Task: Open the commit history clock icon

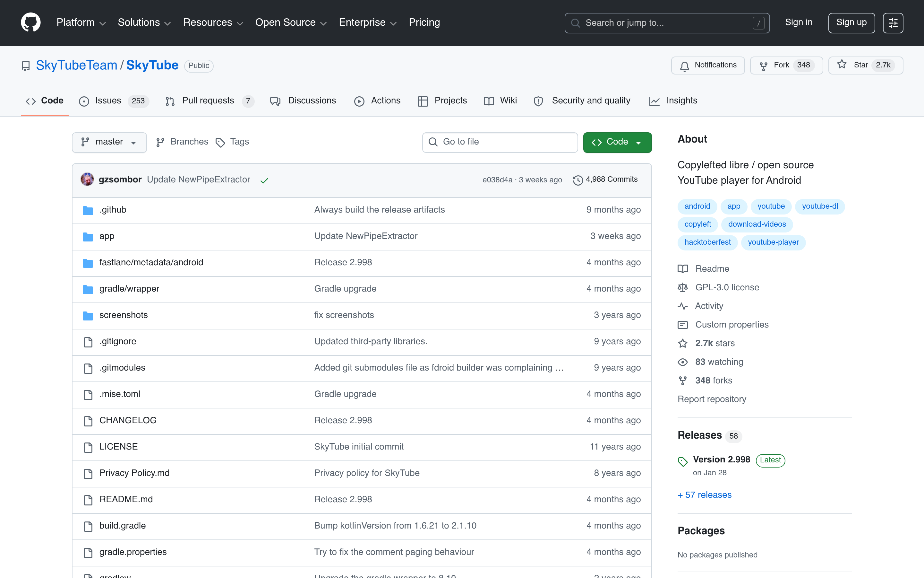Action: (578, 180)
